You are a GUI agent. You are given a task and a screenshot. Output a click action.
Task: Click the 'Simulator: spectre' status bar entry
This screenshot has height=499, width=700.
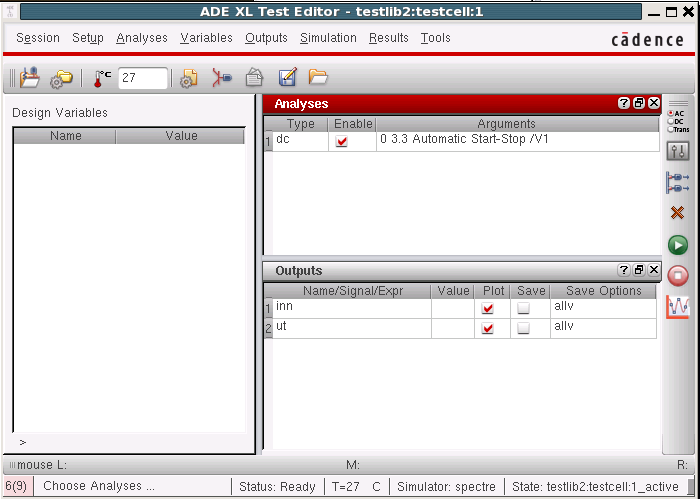tap(446, 487)
